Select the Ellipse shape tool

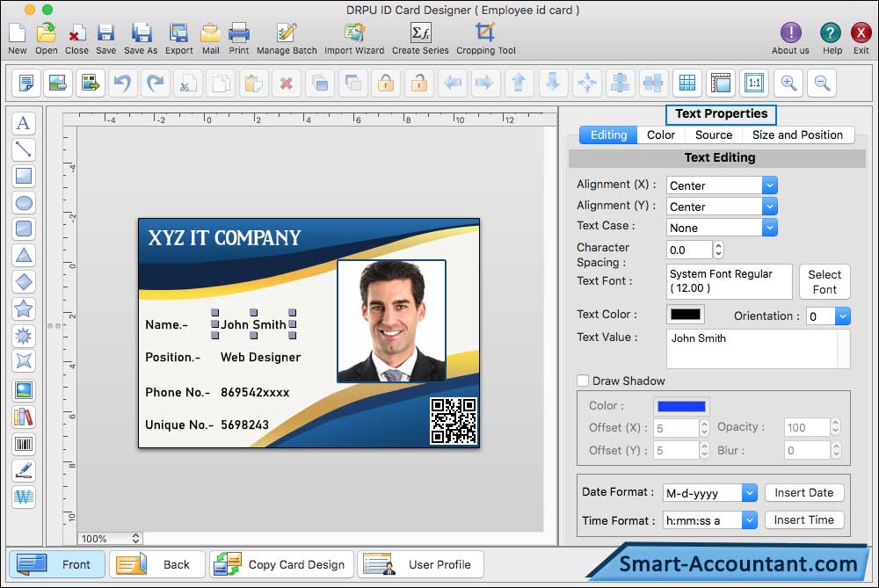click(24, 202)
